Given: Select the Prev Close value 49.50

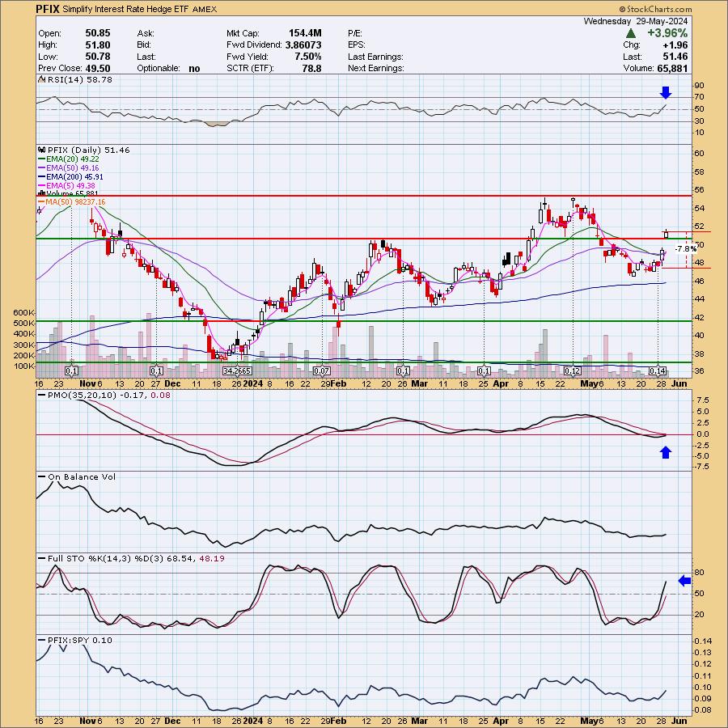Looking at the screenshot, I should tap(98, 68).
